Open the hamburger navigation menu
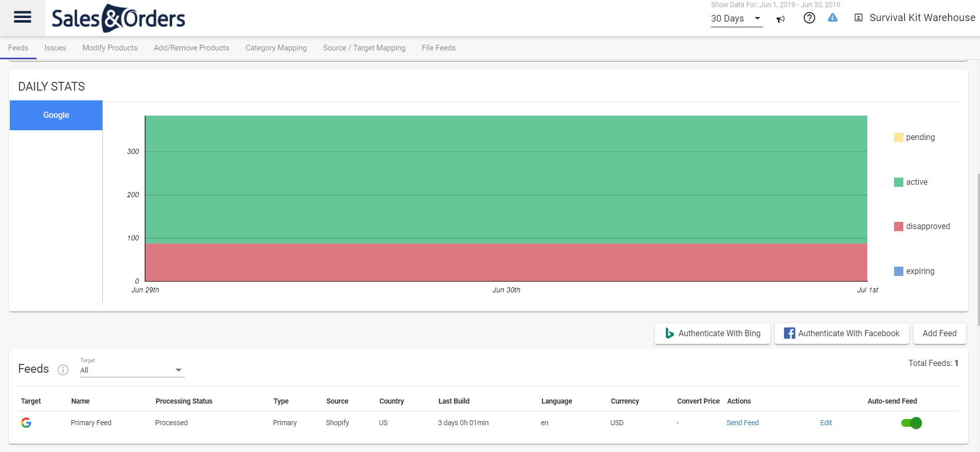 click(x=22, y=18)
